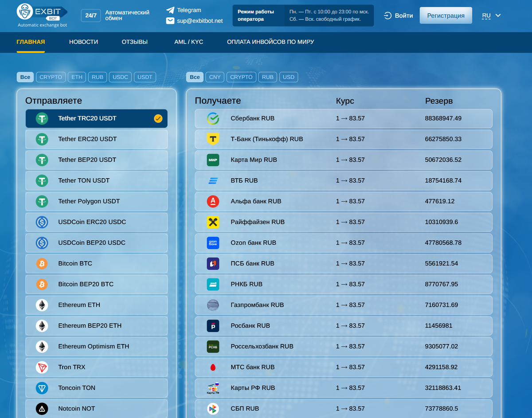This screenshot has height=418, width=532.
Task: Click the Toncoin TON blue icon
Action: pos(42,388)
